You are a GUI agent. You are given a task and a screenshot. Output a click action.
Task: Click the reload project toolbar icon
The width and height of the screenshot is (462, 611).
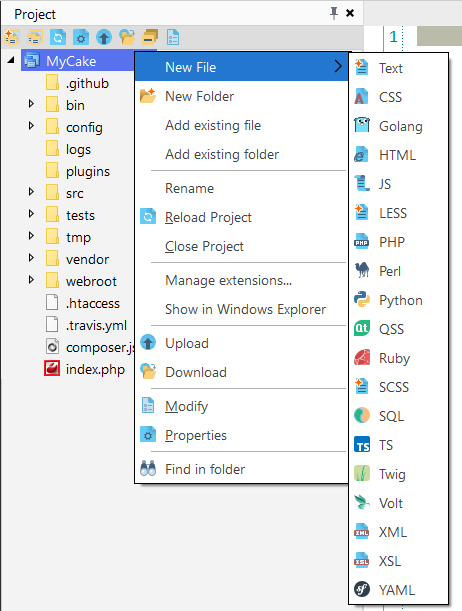click(x=58, y=37)
